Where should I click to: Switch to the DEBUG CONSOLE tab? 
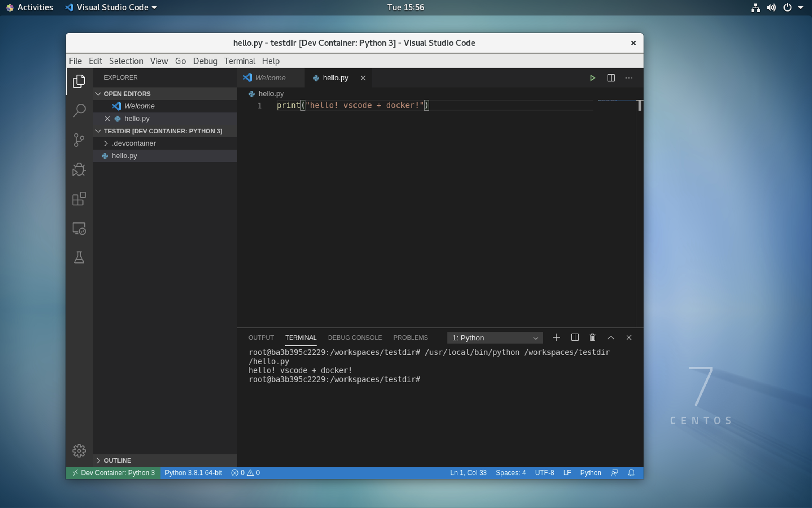(355, 337)
